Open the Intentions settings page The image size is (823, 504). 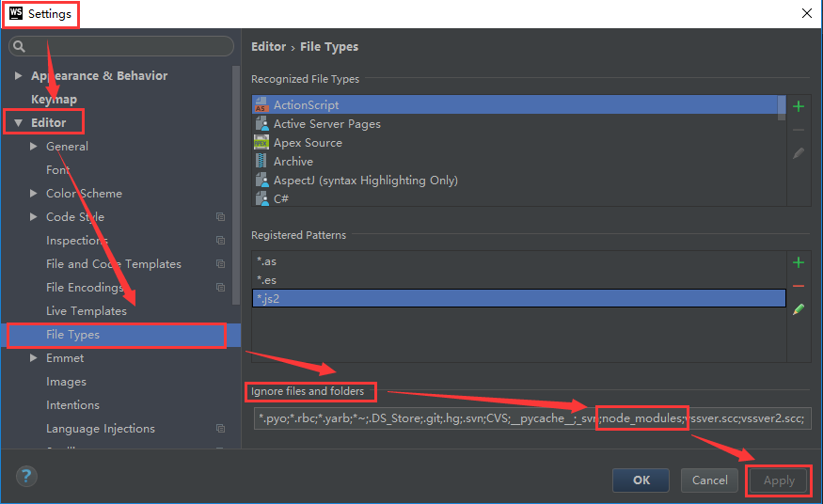[x=72, y=405]
